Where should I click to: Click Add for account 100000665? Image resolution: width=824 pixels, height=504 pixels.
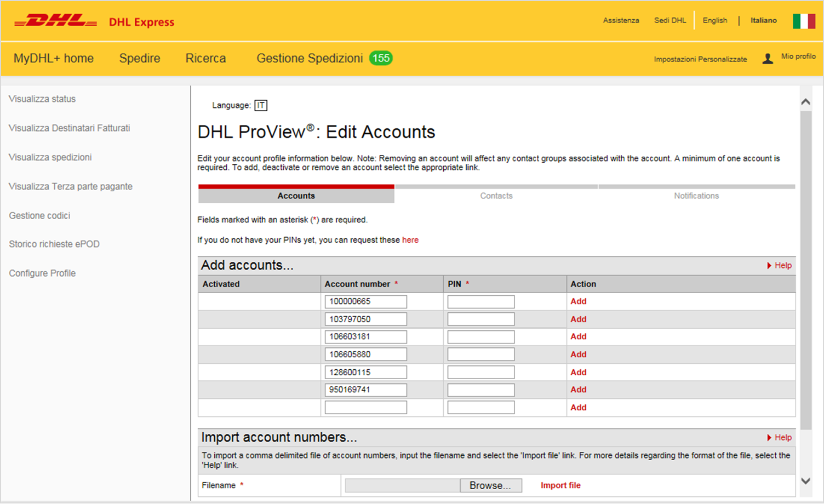point(579,301)
